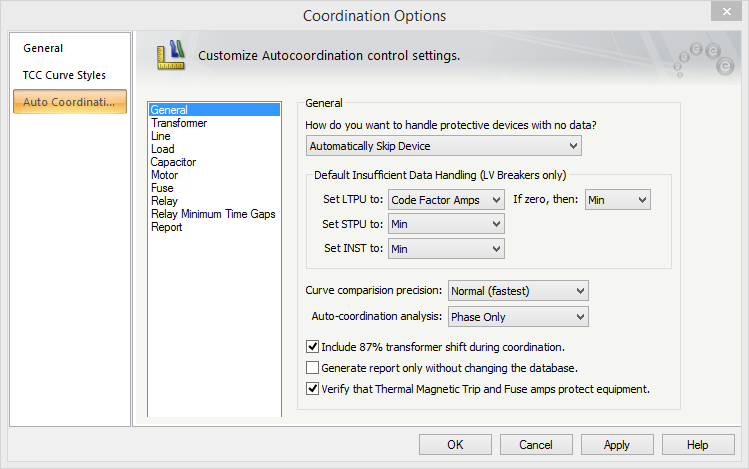Open Auto-coordination analysis Phase Only dropdown
This screenshot has height=469, width=749.
pyautogui.click(x=518, y=317)
